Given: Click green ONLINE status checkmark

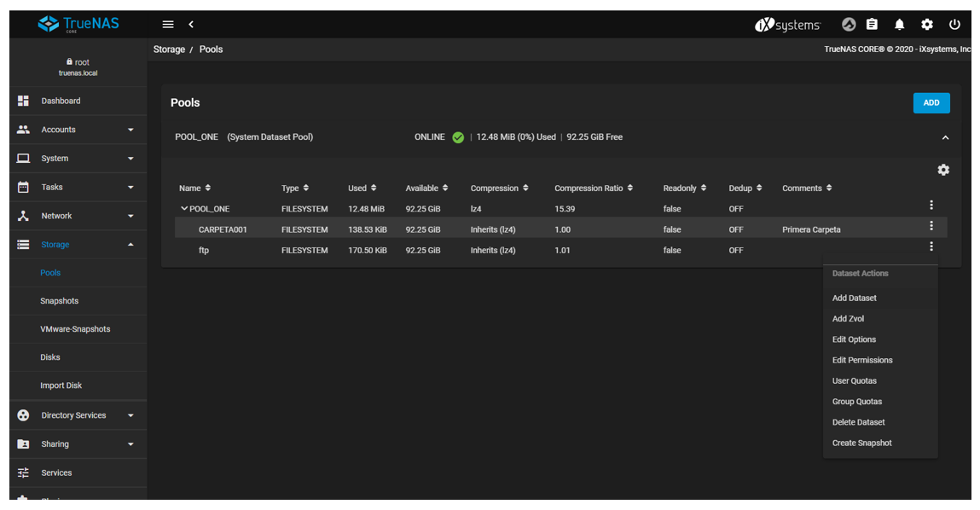Looking at the screenshot, I should 458,137.
